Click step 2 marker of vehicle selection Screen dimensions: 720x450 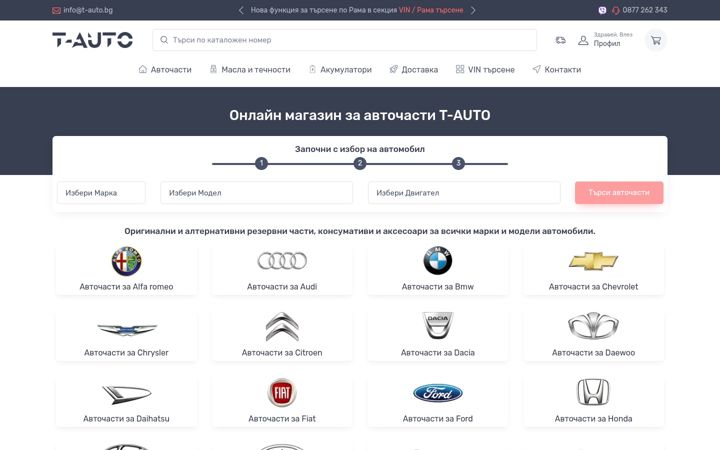click(x=360, y=163)
